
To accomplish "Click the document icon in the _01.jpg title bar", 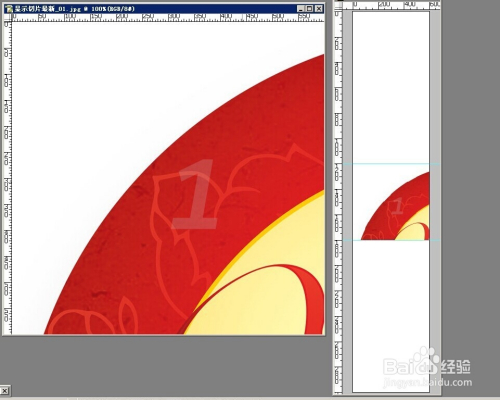I will pyautogui.click(x=9, y=9).
